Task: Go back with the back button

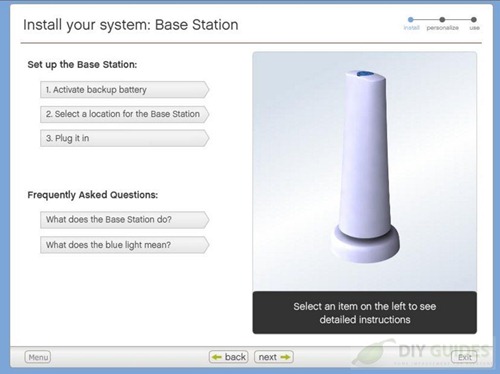Action: point(229,357)
